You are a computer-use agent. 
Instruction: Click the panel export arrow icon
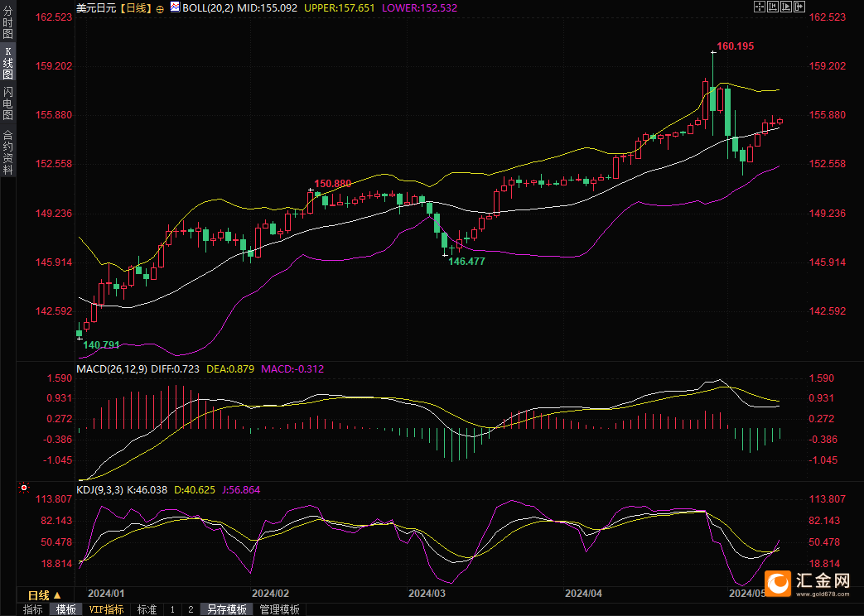pyautogui.click(x=799, y=7)
